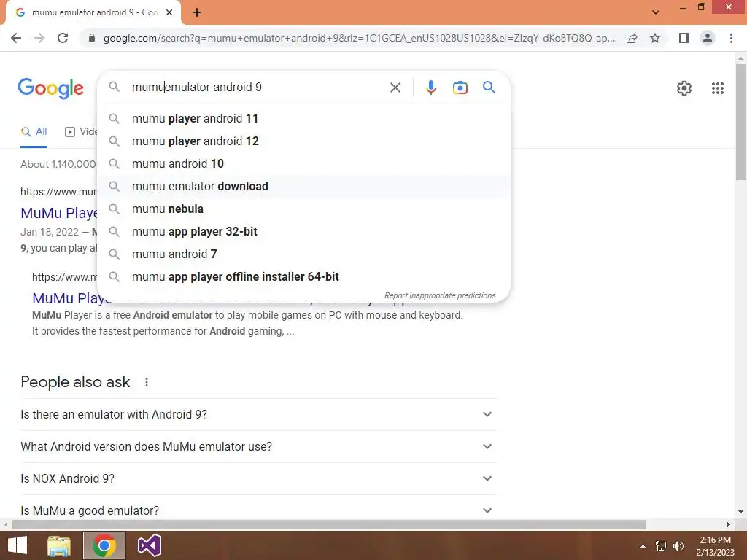
Task: Show hidden tray icons arrow
Action: click(x=643, y=546)
